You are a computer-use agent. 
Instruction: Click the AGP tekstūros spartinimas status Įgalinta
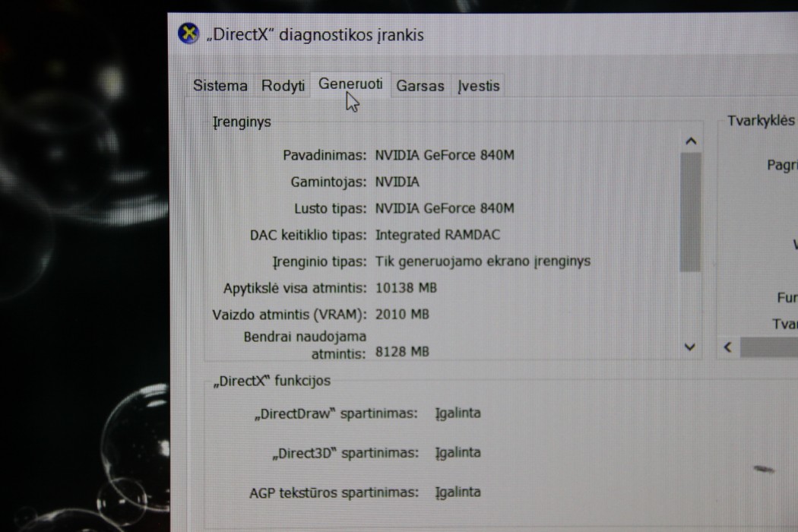(x=458, y=492)
